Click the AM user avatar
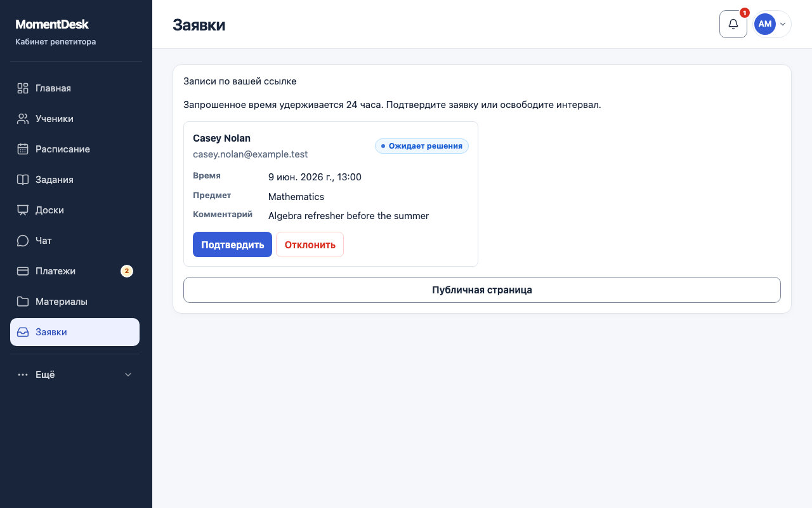The image size is (812, 508). (765, 24)
